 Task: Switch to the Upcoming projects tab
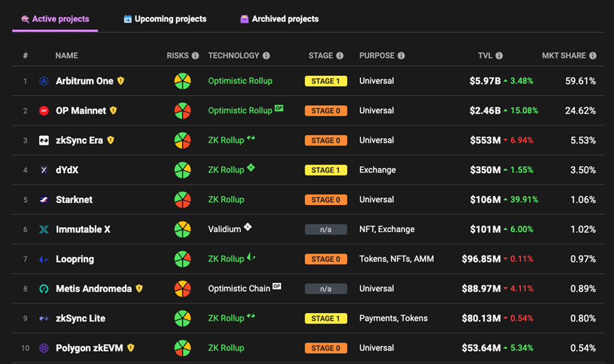[x=165, y=19]
